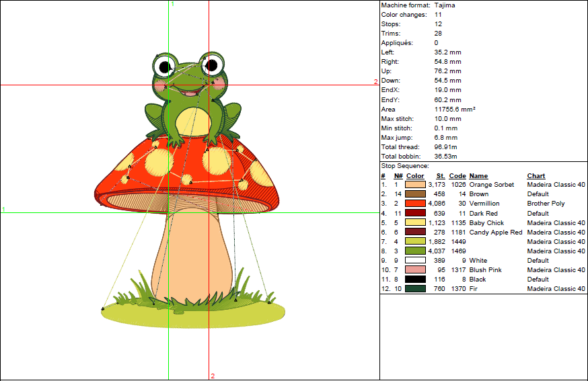Click the Color changes value 11
This screenshot has height=381, width=588.
coord(438,15)
